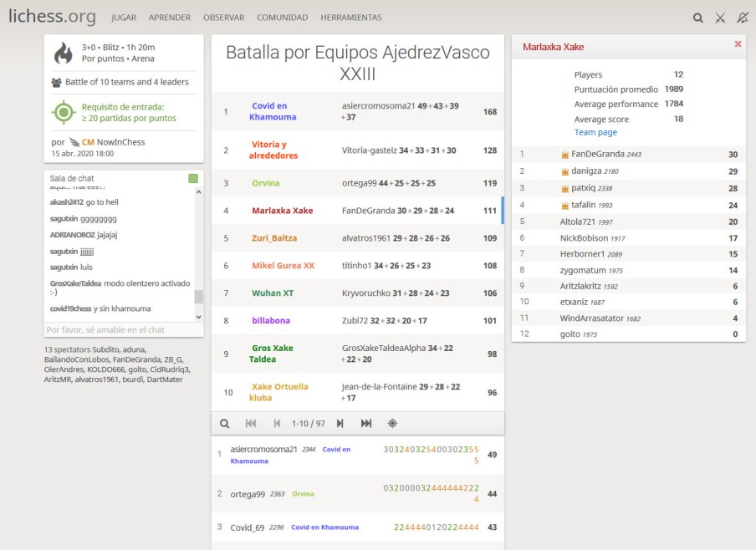
Task: Open the Team page link
Action: tap(595, 132)
